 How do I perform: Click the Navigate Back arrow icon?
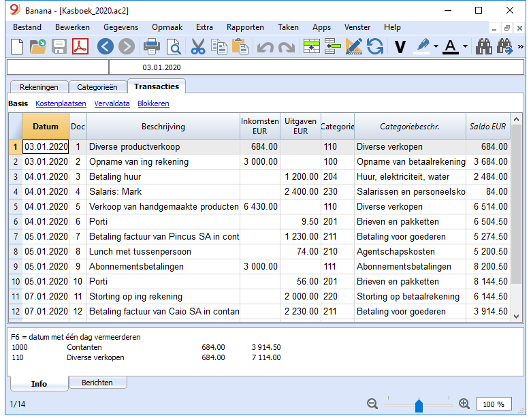105,46
